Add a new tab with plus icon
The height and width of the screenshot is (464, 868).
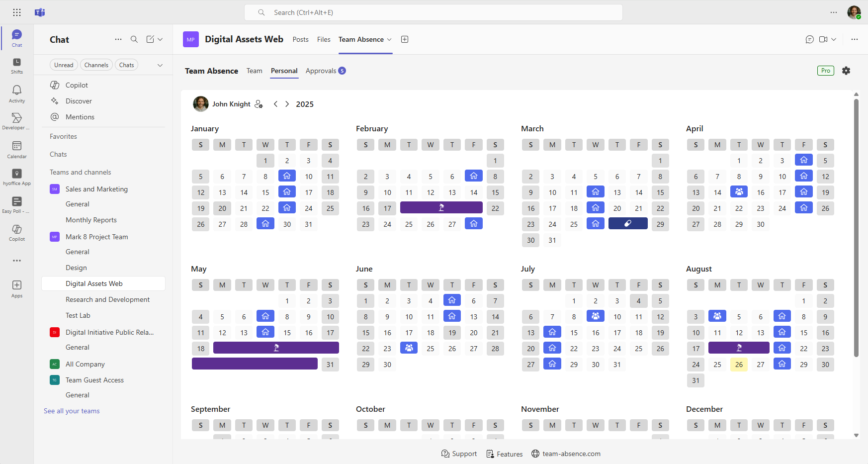[x=405, y=39]
